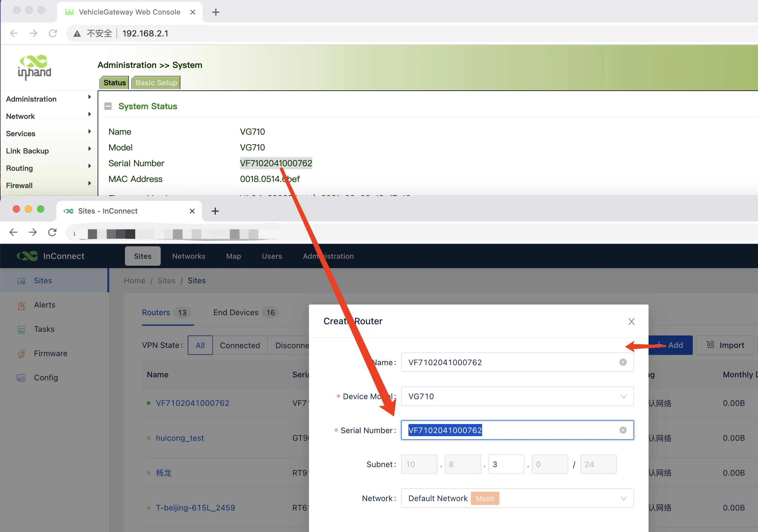The width and height of the screenshot is (758, 532).
Task: Go back in the InConnect browser window
Action: 13,232
